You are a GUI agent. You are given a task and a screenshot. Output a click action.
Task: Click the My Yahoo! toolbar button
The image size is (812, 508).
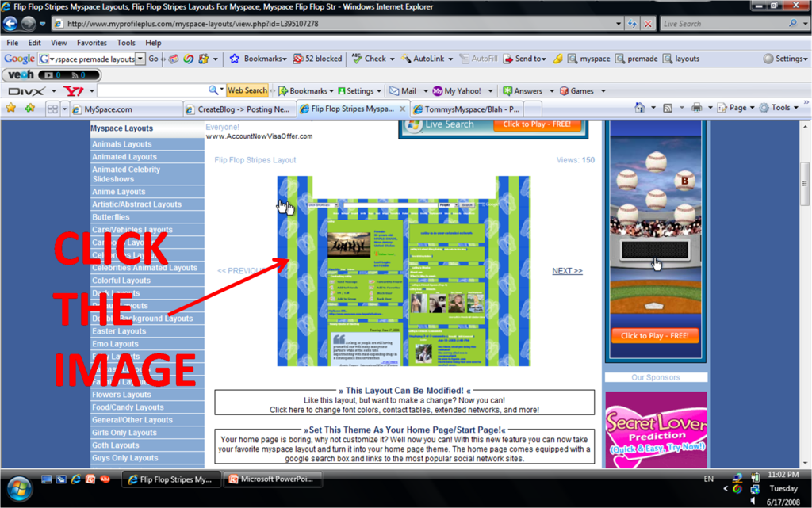point(457,91)
